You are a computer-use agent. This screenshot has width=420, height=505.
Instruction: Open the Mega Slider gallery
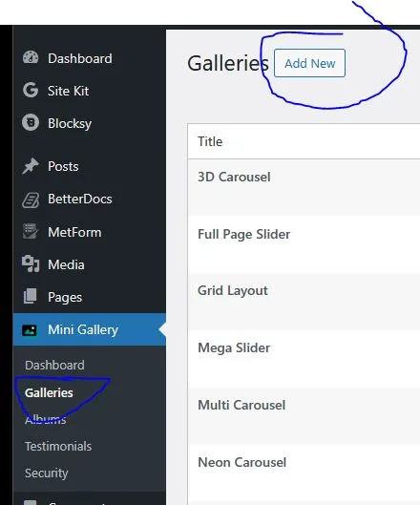[x=234, y=347]
